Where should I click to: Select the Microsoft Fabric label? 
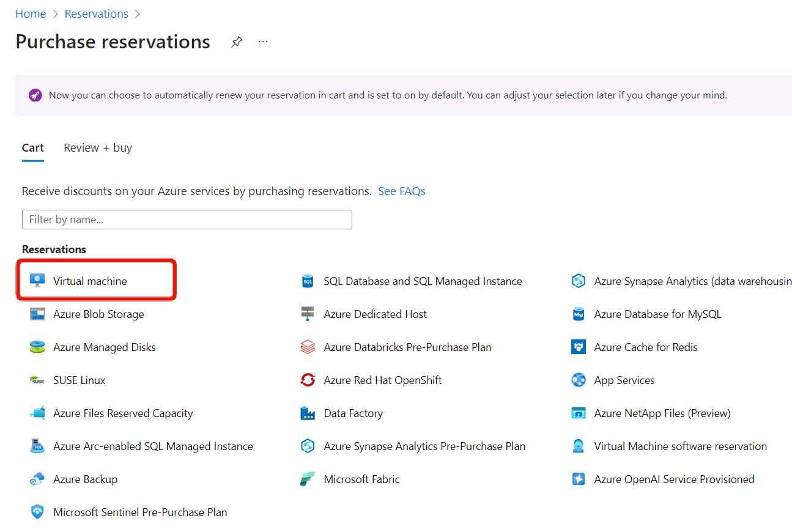[362, 479]
